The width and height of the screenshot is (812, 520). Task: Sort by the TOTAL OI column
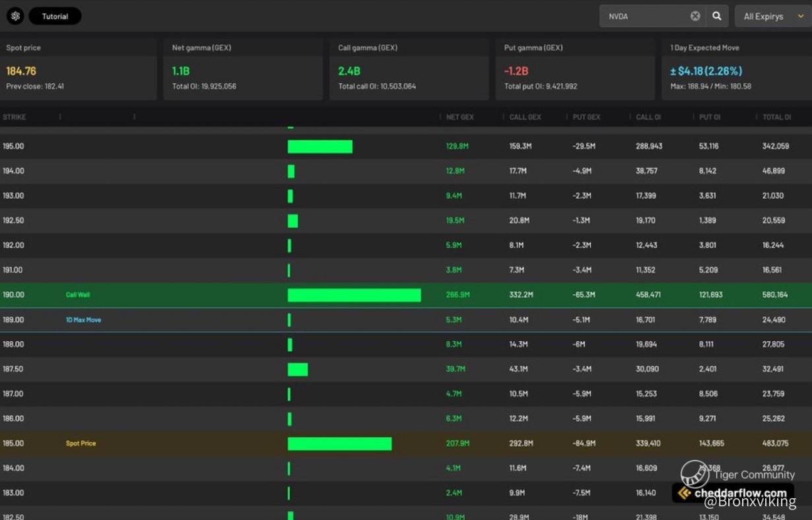coord(776,117)
